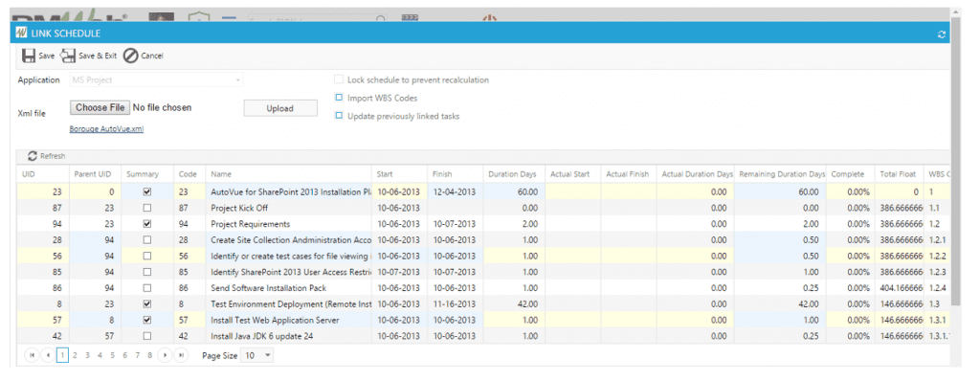The height and width of the screenshot is (381, 980).
Task: Go to page 6 in pager
Action: pyautogui.click(x=125, y=355)
